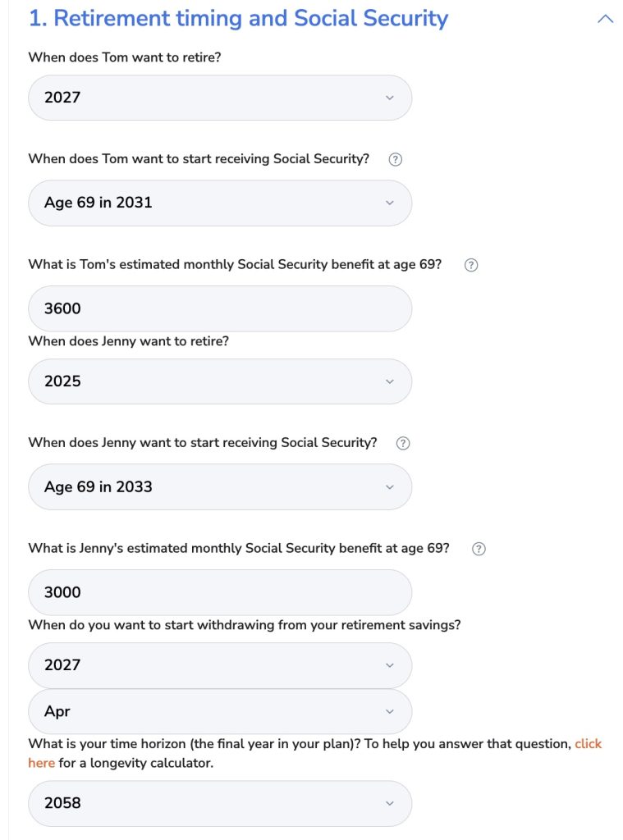This screenshot has height=840, width=623.
Task: Collapse the Retirement timing and Social Security section
Action: tap(606, 19)
